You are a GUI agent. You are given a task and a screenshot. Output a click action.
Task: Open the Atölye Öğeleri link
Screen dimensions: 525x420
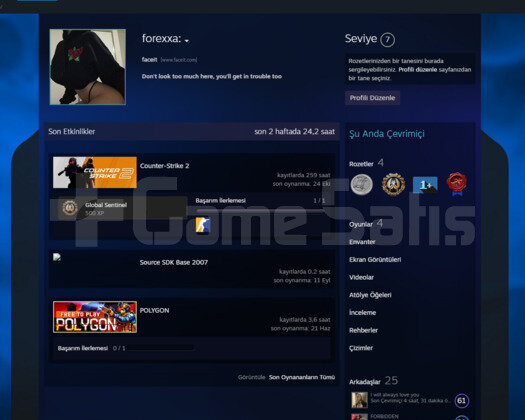pyautogui.click(x=370, y=295)
